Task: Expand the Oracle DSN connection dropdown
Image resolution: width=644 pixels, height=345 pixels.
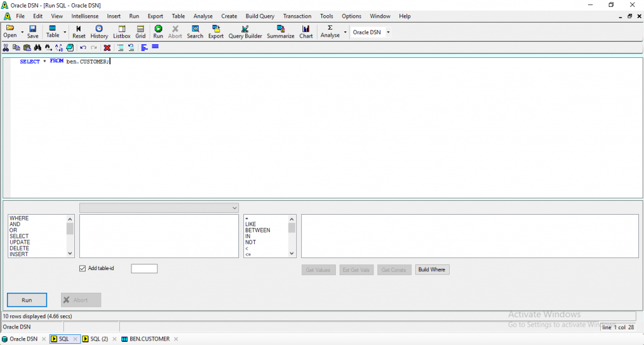Action: coord(388,32)
